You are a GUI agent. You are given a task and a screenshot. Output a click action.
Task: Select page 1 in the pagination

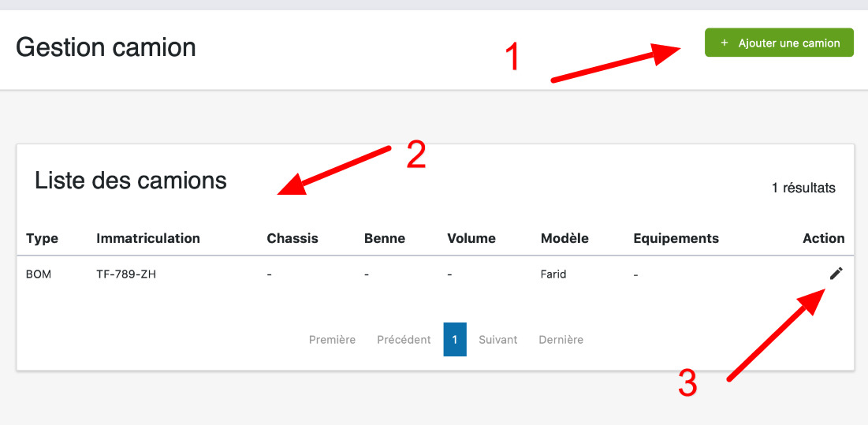455,340
